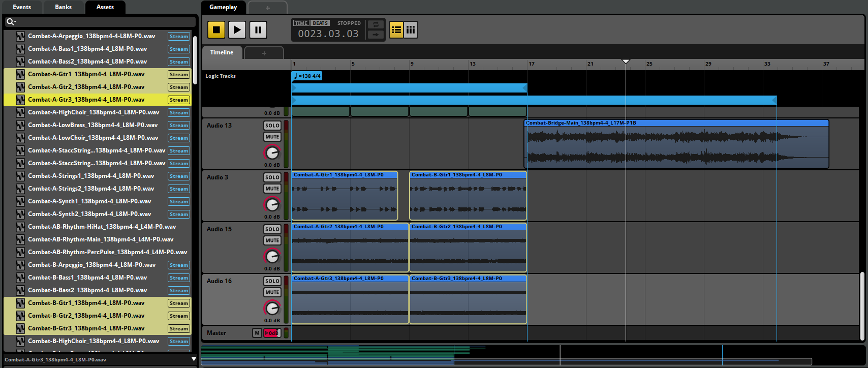Image resolution: width=868 pixels, height=368 pixels.
Task: Switch to the track list view icon
Action: tap(396, 29)
